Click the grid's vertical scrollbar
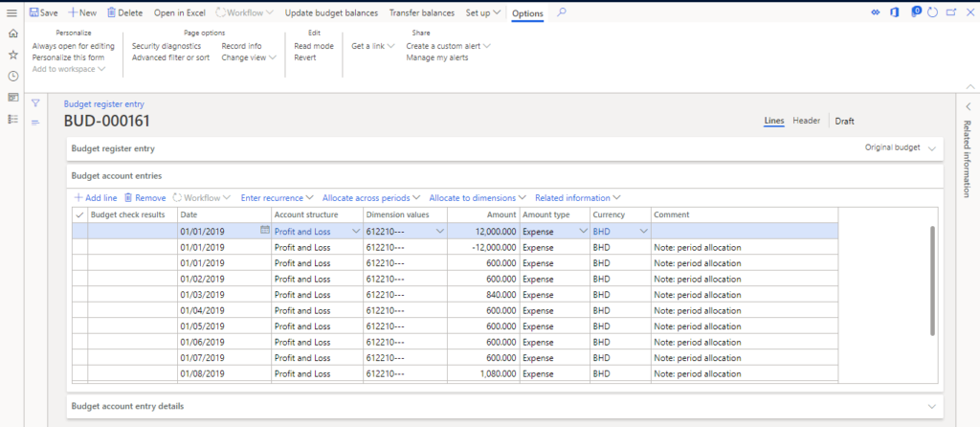The height and width of the screenshot is (427, 980). click(934, 281)
